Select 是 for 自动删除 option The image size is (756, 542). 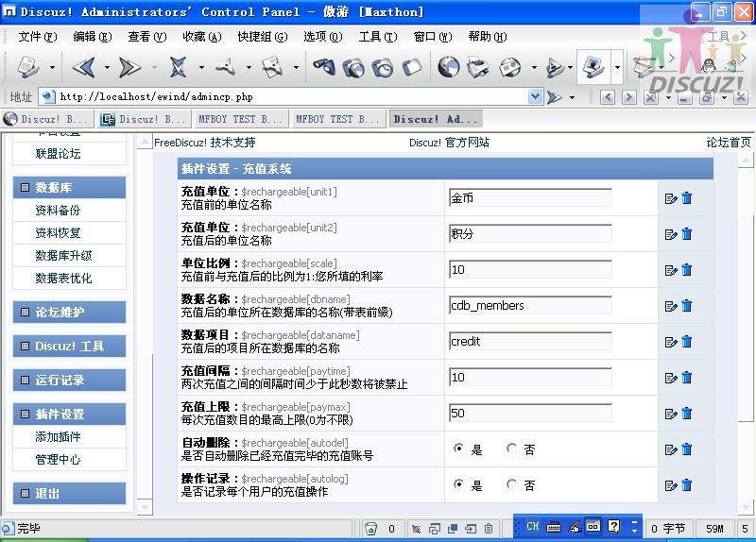click(458, 449)
